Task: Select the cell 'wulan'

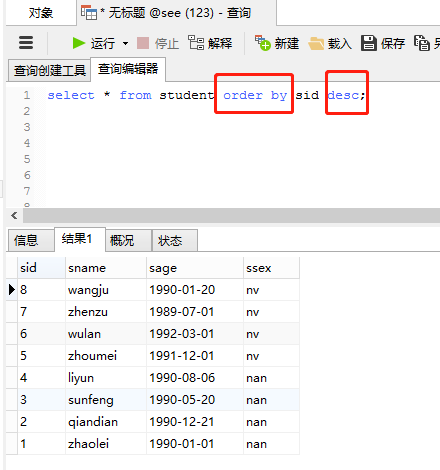Action: click(106, 334)
